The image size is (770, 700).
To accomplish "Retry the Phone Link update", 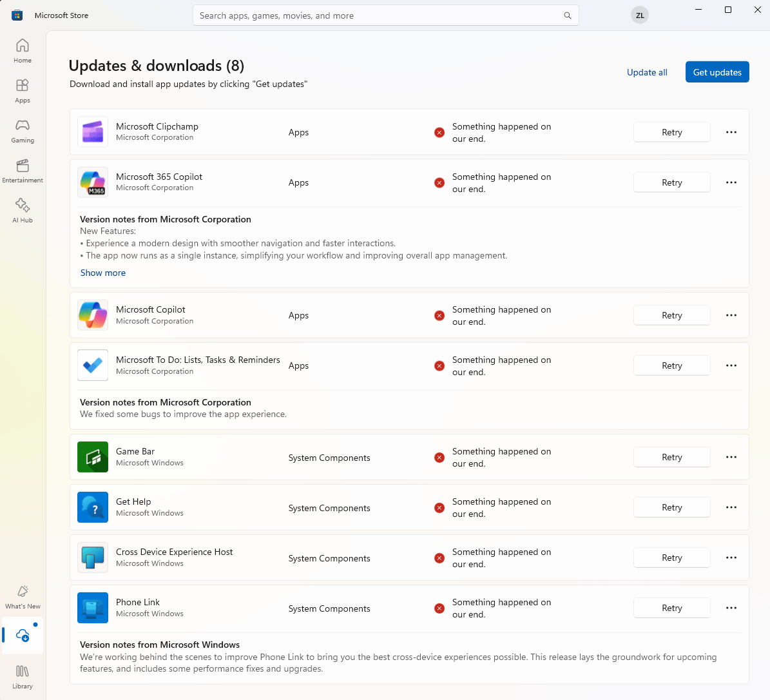I will click(x=672, y=608).
